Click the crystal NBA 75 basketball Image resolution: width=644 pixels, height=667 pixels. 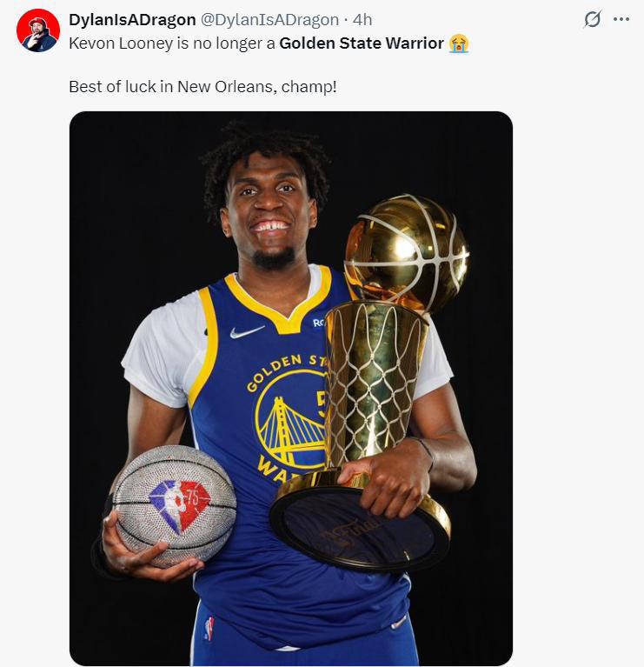[x=174, y=505]
